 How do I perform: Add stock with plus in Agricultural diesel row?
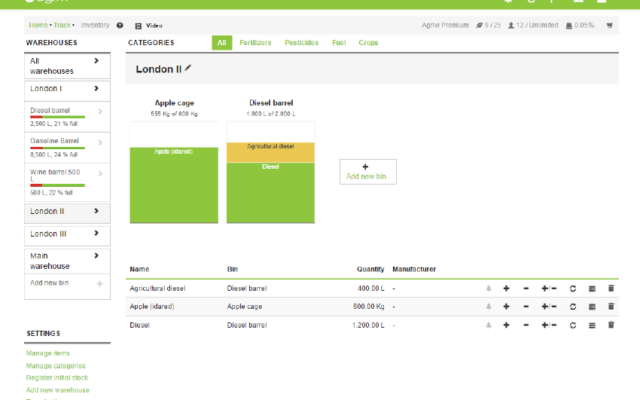[x=506, y=289]
